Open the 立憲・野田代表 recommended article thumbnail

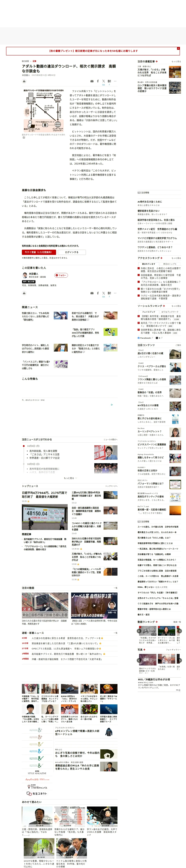37,817
